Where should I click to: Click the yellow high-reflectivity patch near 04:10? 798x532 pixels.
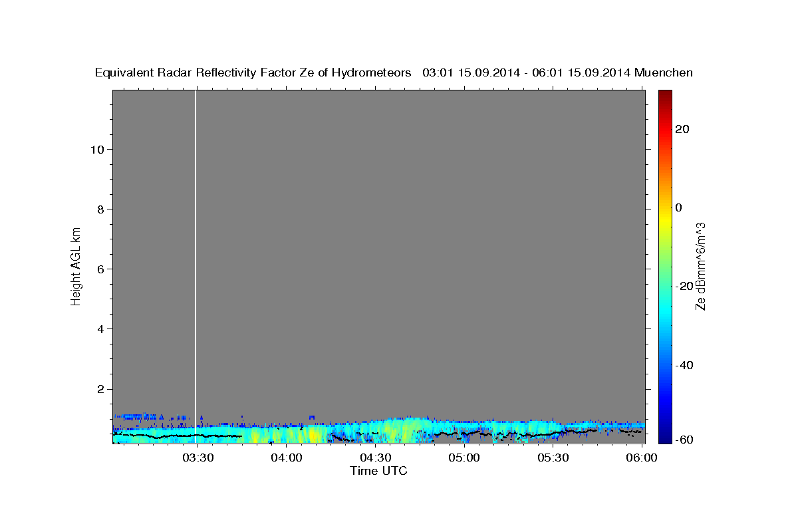tap(312, 436)
